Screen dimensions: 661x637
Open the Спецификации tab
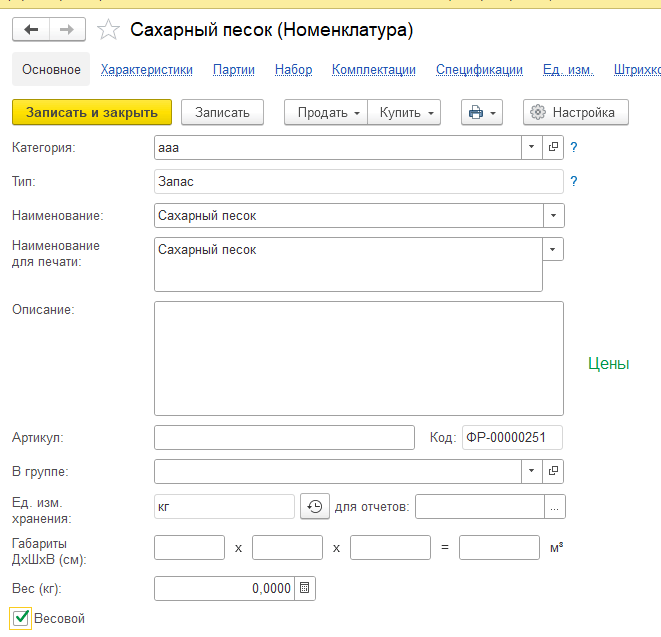(479, 69)
